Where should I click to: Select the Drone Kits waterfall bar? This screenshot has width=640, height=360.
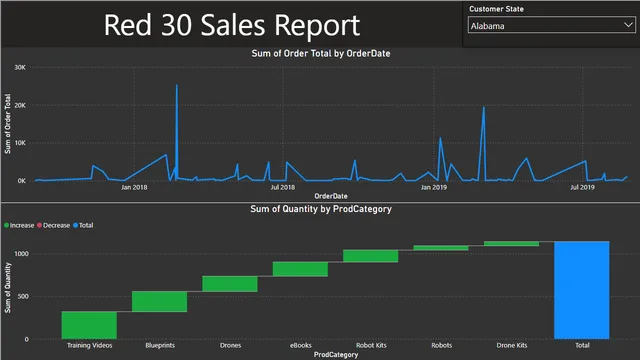(x=511, y=244)
